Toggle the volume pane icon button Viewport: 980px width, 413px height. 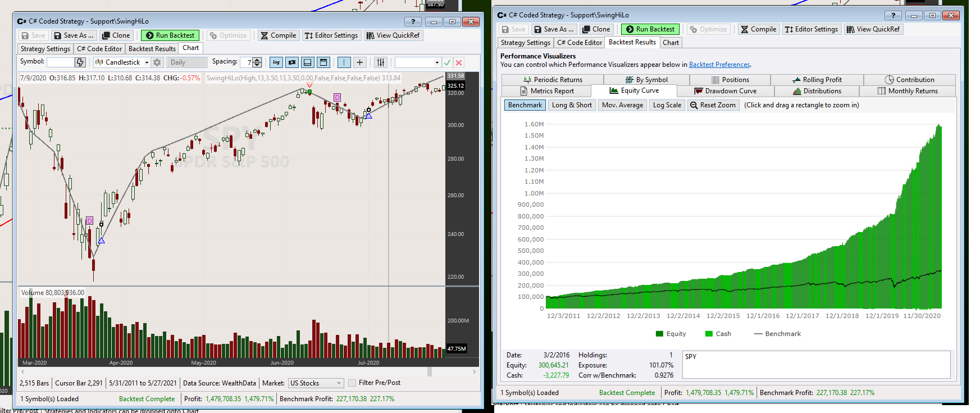(x=307, y=62)
